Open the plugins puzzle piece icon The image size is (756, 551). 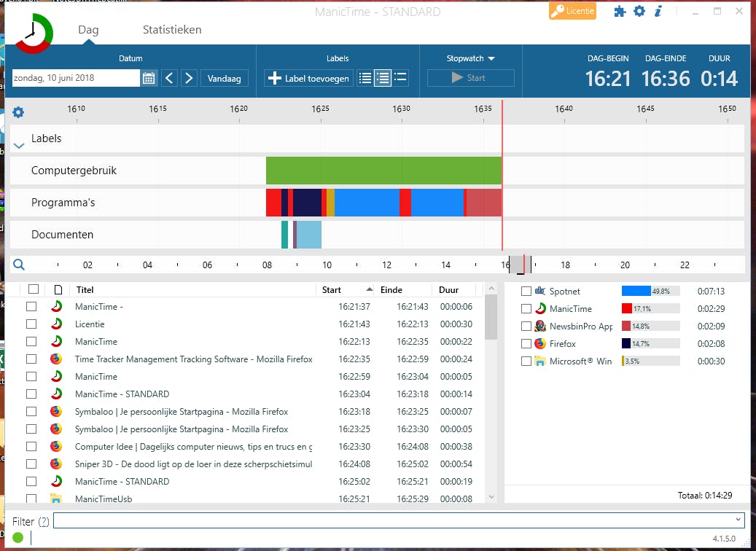click(x=620, y=11)
